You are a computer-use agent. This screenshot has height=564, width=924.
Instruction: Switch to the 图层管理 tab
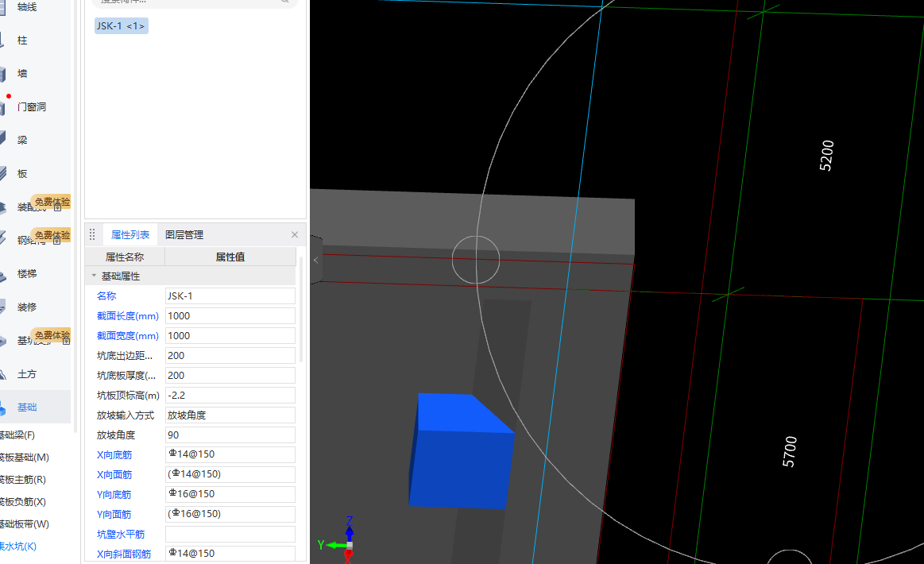pyautogui.click(x=184, y=234)
